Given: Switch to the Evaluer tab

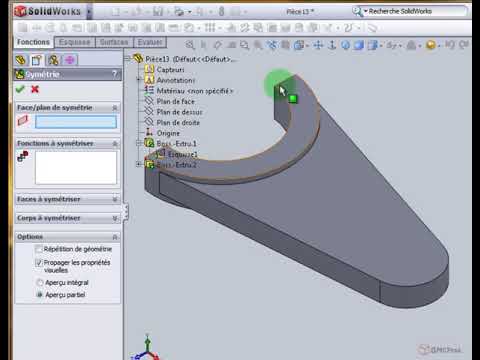Looking at the screenshot, I should pos(150,42).
